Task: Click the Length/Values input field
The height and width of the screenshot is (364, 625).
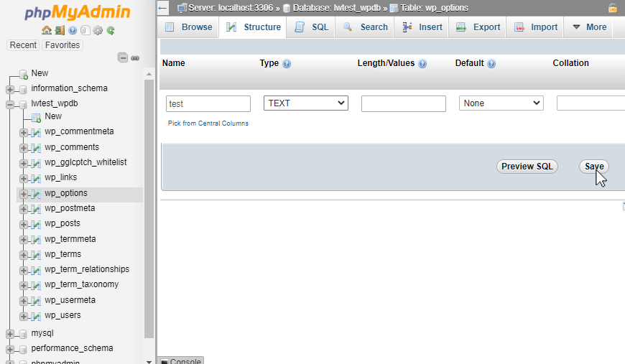Action: point(404,103)
